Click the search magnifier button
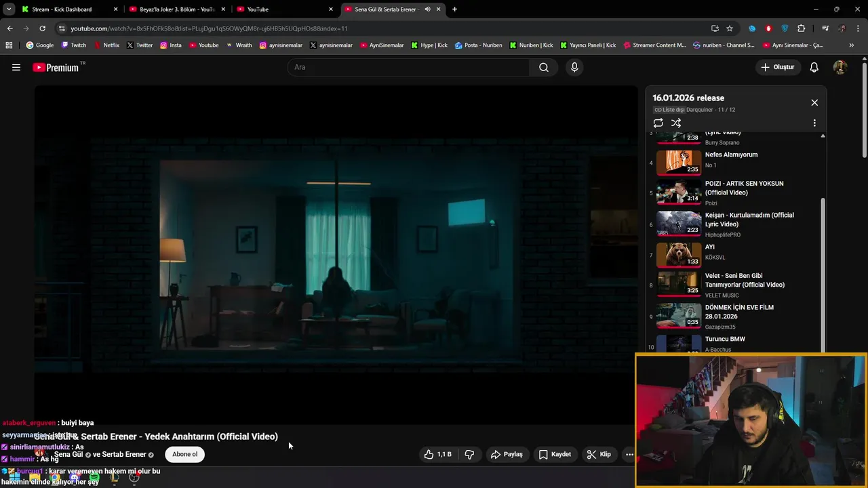This screenshot has height=488, width=868. pyautogui.click(x=544, y=67)
